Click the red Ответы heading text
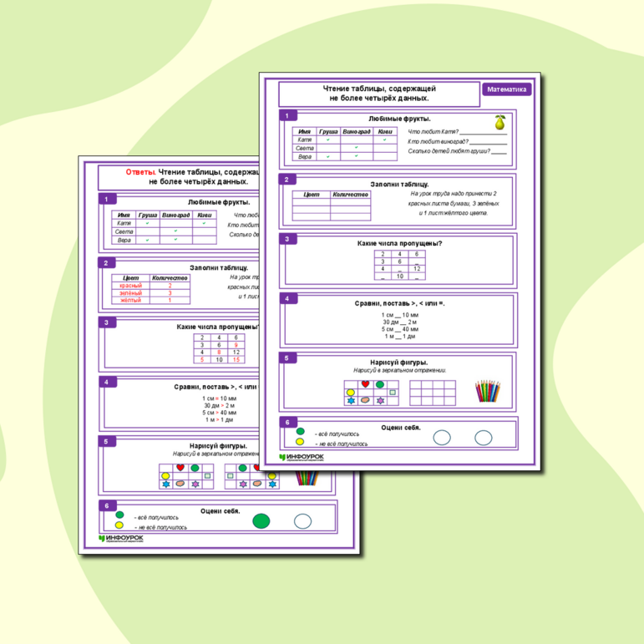The image size is (644, 644). [x=139, y=171]
